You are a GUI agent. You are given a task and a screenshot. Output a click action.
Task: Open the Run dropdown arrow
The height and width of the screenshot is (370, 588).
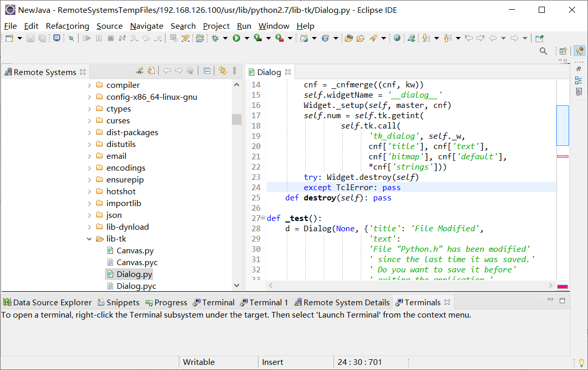247,38
